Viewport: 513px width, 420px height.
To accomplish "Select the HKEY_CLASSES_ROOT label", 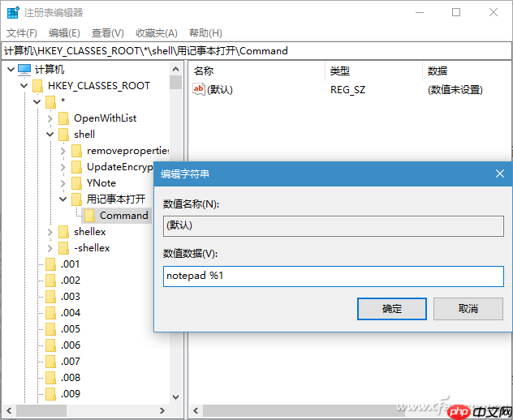I will [99, 86].
